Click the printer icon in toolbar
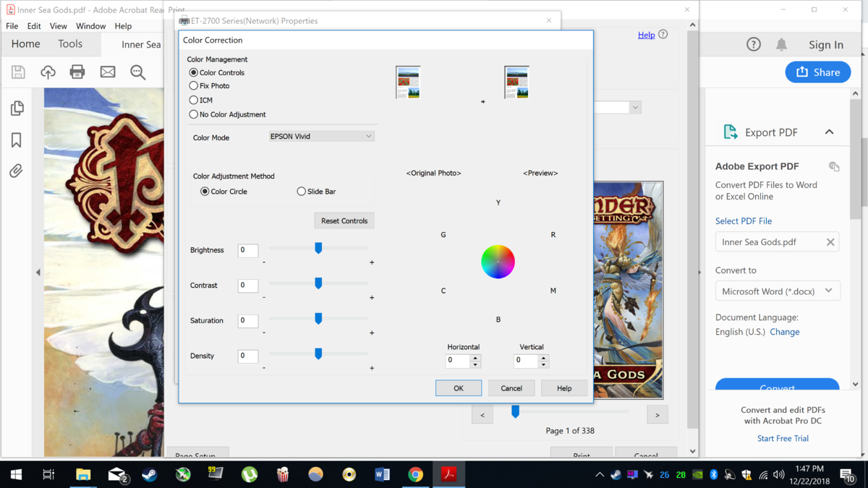868x488 pixels. (x=77, y=72)
